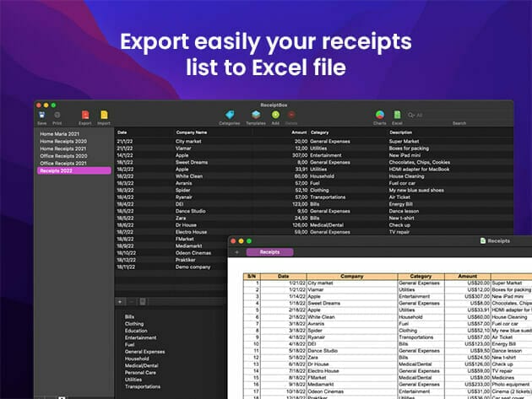Sort by Company Name column header
Image resolution: width=532 pixels, height=399 pixels.
tap(193, 132)
